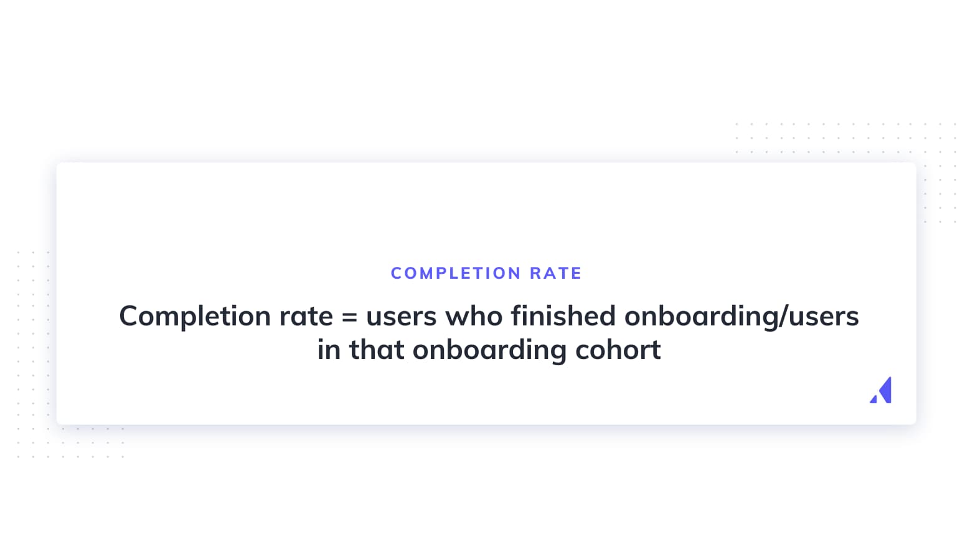Click the word "rate" before equals sign
This screenshot has height=560, width=965.
coord(306,317)
